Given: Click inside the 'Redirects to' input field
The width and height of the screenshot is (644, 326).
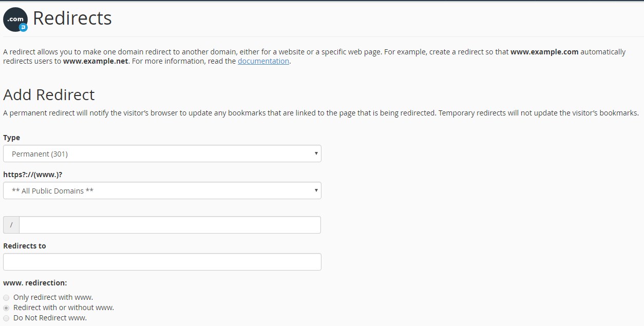Looking at the screenshot, I should point(162,261).
